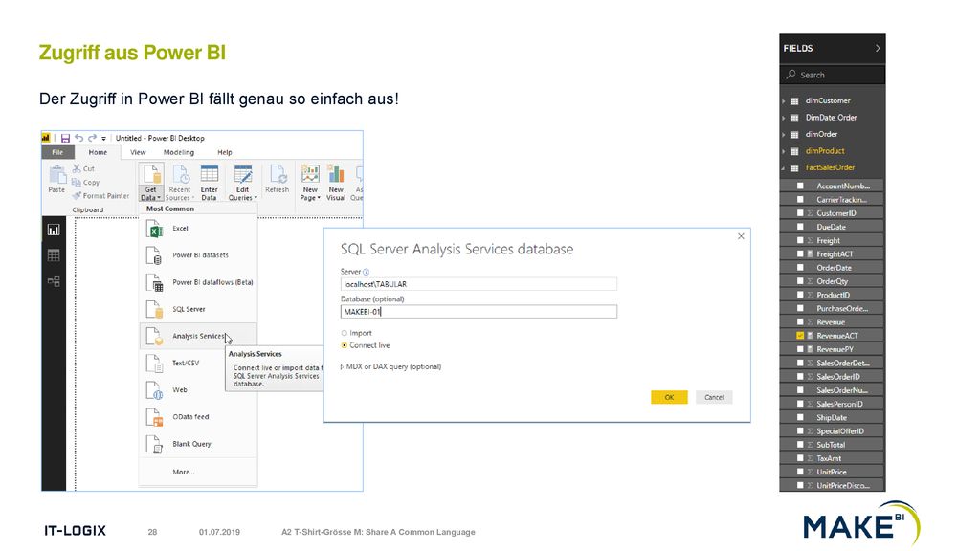Check the SubTotal field checkbox
This screenshot has width=980, height=551.
[x=800, y=445]
